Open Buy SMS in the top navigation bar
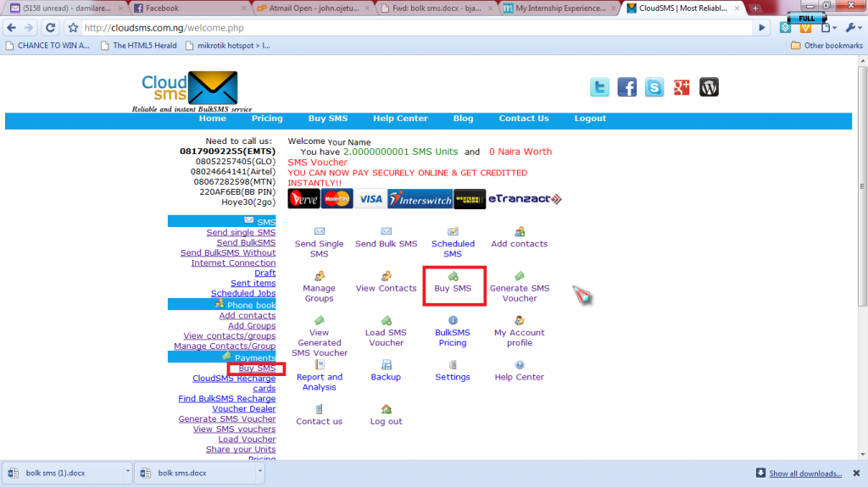Image resolution: width=868 pixels, height=487 pixels. coord(328,119)
